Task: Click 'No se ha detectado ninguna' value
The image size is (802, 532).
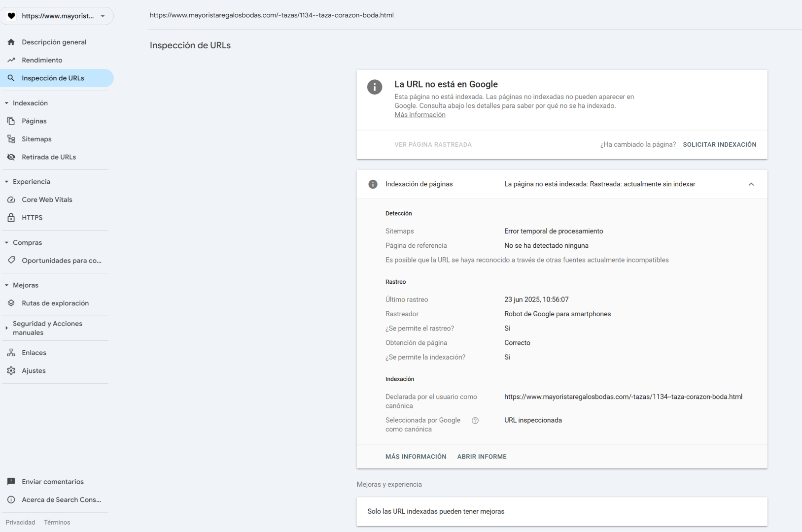Action: pyautogui.click(x=546, y=245)
